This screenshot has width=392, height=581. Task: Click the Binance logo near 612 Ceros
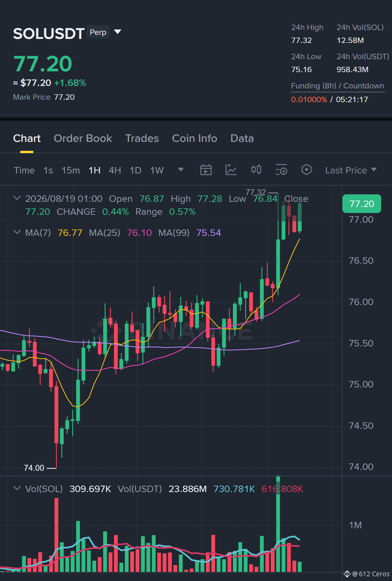tap(347, 574)
